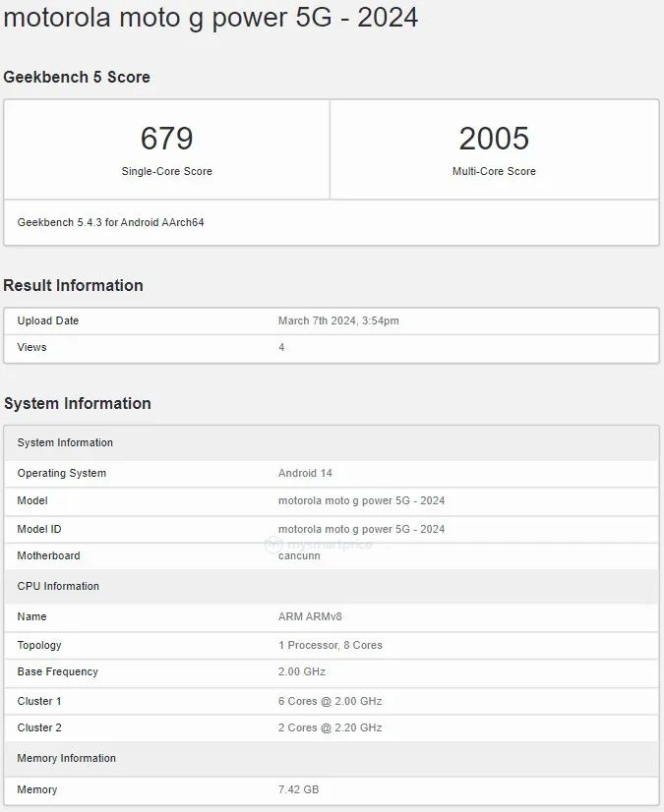Select the multi-core score value 2005
This screenshot has height=812, width=664.
494,139
